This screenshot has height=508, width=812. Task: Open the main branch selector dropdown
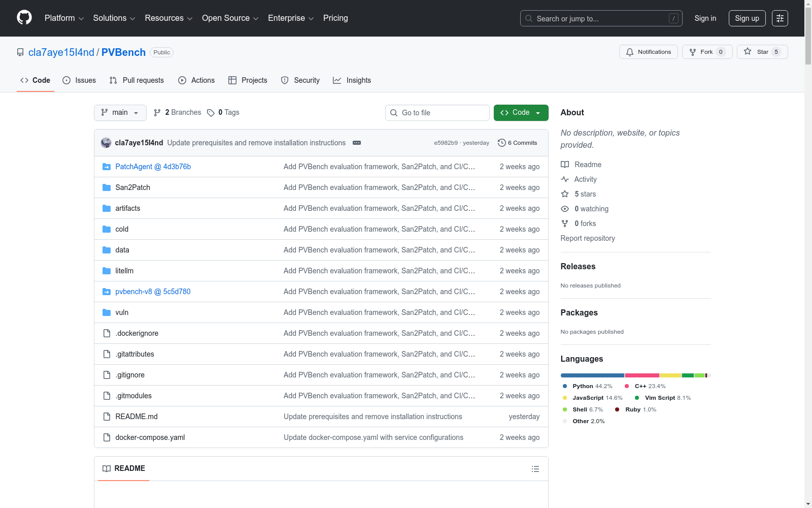(120, 113)
